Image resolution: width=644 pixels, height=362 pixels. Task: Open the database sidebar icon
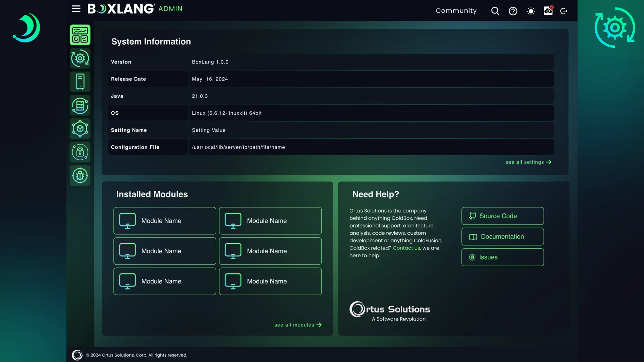pos(80,106)
